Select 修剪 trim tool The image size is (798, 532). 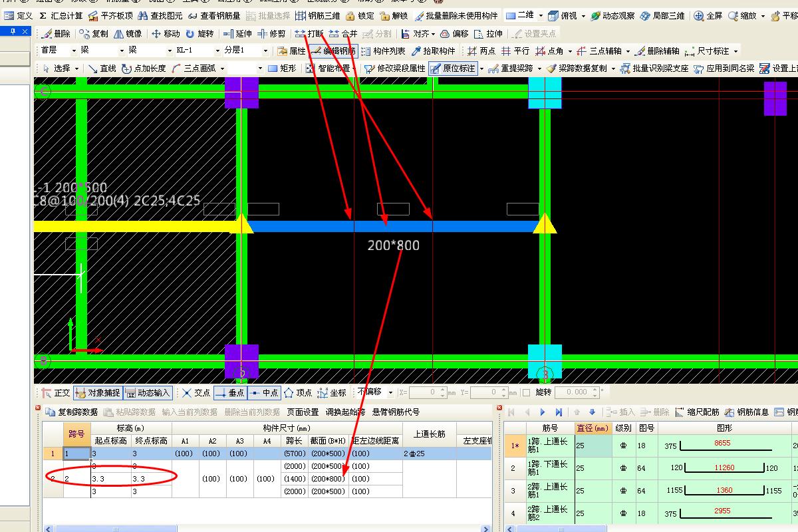[x=271, y=33]
